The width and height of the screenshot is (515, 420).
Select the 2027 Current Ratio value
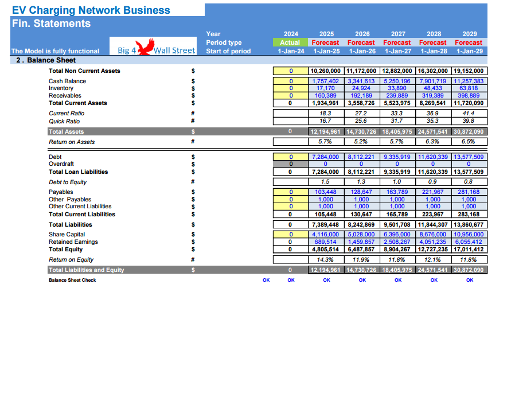tap(397, 114)
